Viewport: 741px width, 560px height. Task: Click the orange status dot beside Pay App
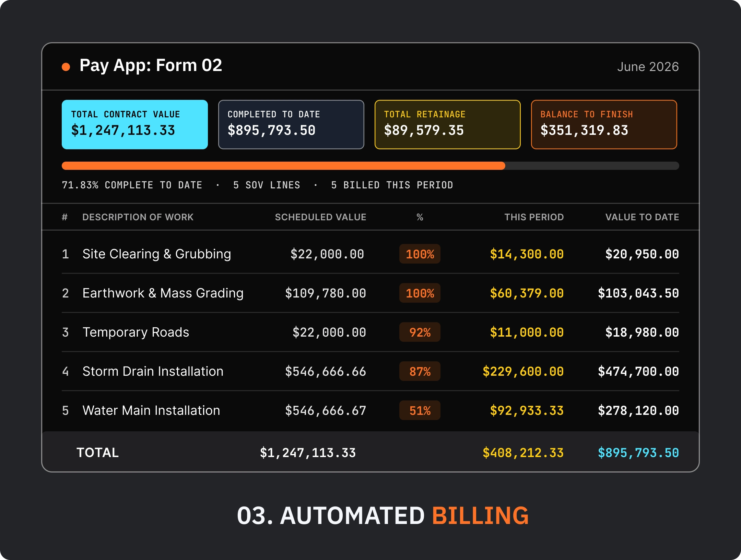point(66,67)
